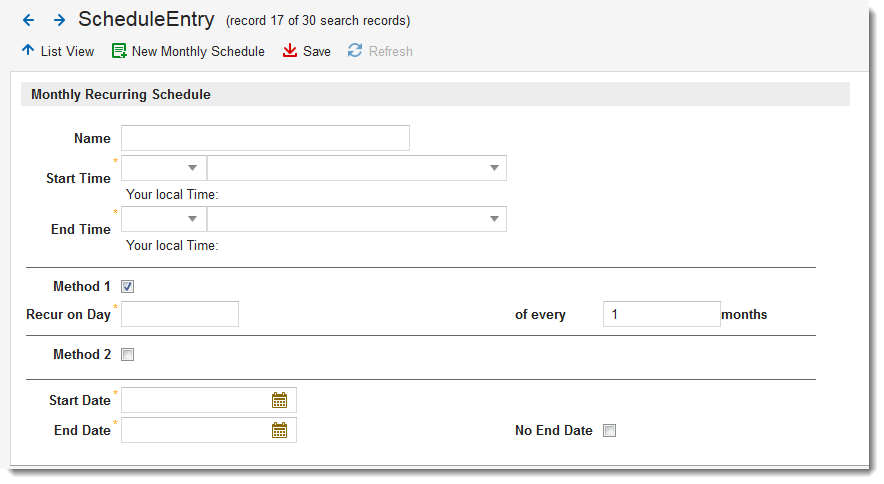Open the wide Start Time dropdown
This screenshot has height=484, width=884.
[494, 168]
